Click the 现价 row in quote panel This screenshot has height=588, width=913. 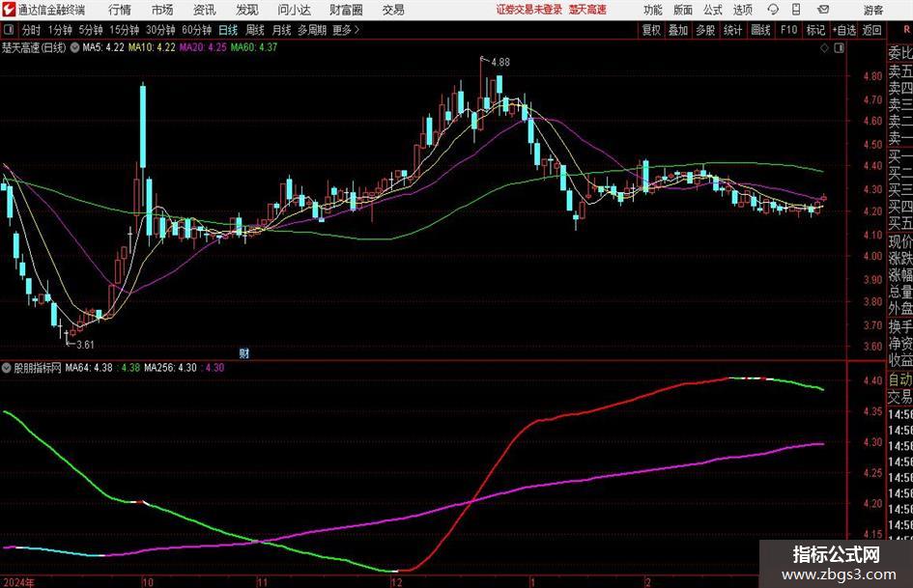[900, 241]
